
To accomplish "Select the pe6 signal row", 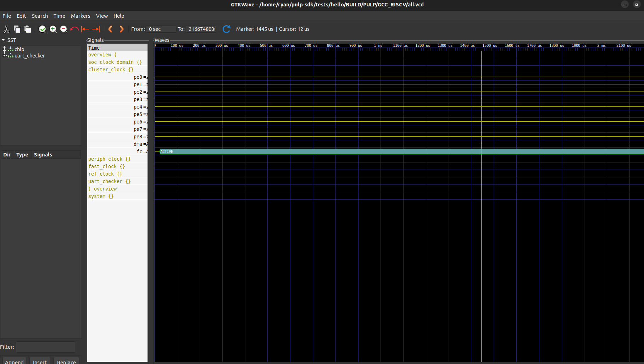I will [117, 122].
